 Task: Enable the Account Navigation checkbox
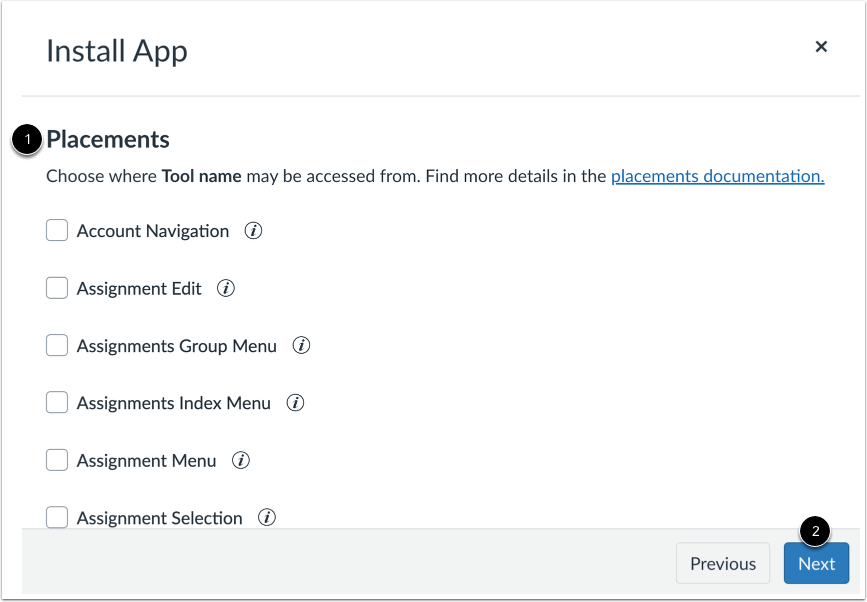[57, 231]
